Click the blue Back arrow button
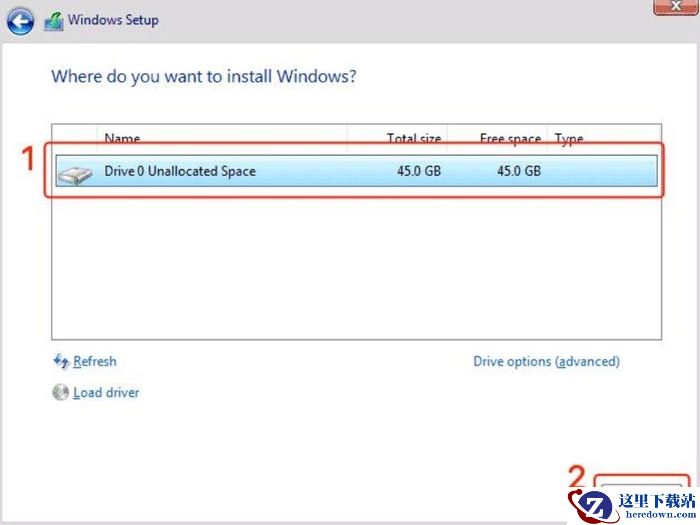This screenshot has width=700, height=525. tap(20, 21)
